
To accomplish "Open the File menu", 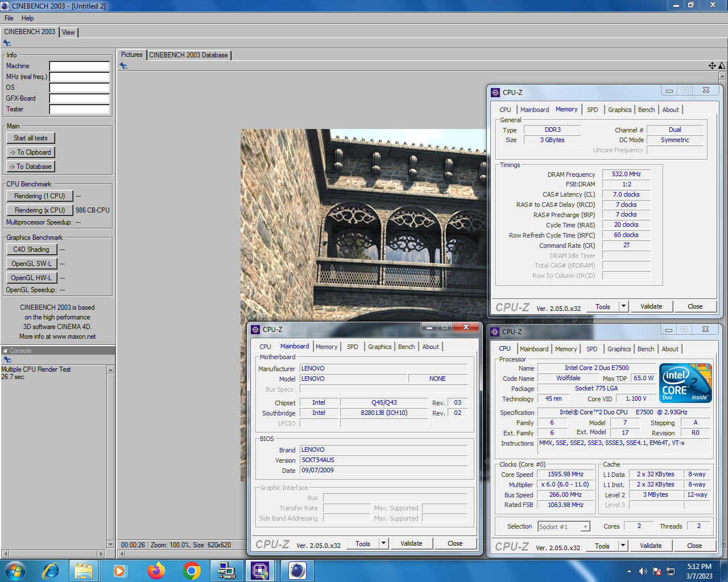I will click(x=9, y=18).
